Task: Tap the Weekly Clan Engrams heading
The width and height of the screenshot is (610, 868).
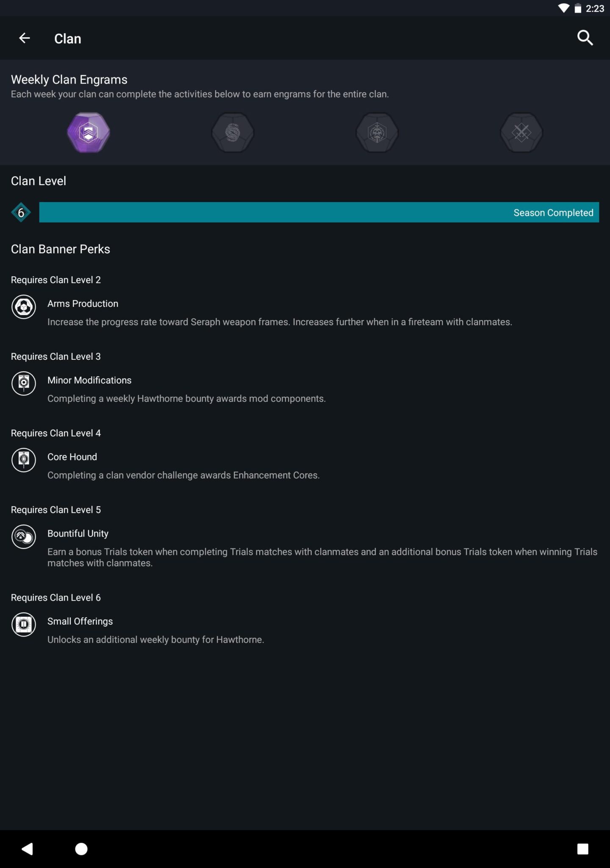Action: click(69, 79)
